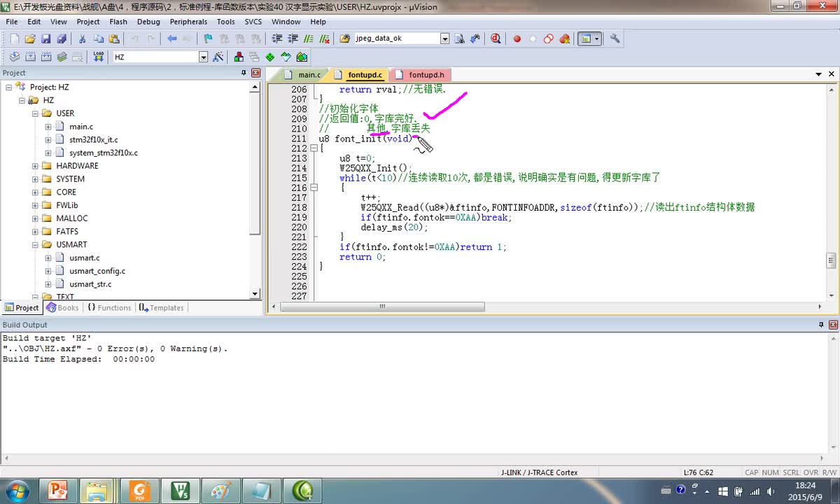This screenshot has width=840, height=504.
Task: Expand the HARDWARE group
Action: pos(35,166)
